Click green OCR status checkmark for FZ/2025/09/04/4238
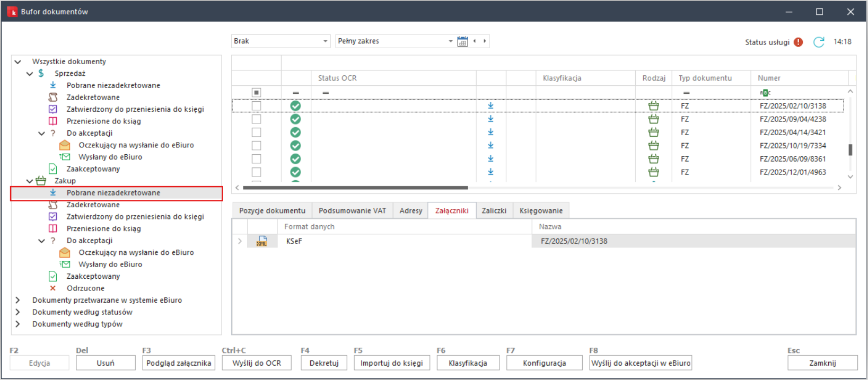 coord(295,119)
